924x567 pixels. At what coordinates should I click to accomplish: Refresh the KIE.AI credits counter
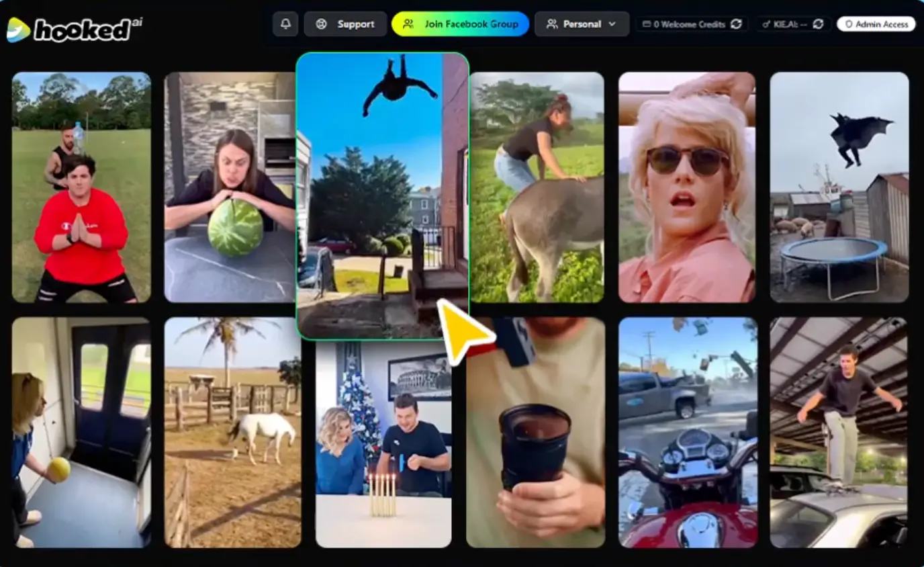(x=818, y=24)
